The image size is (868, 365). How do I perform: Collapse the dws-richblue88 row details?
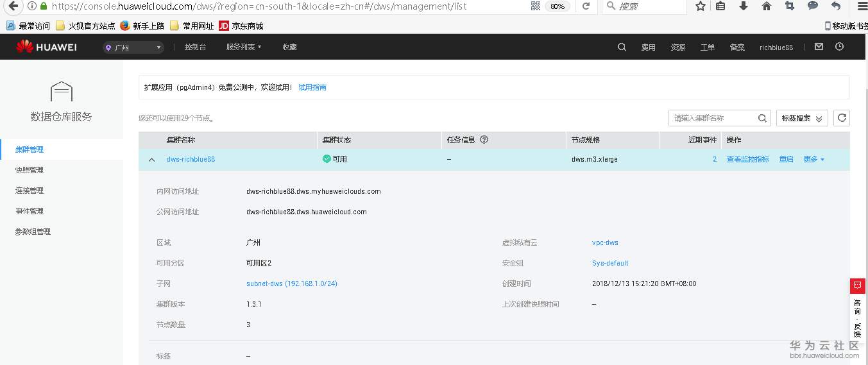click(x=152, y=160)
